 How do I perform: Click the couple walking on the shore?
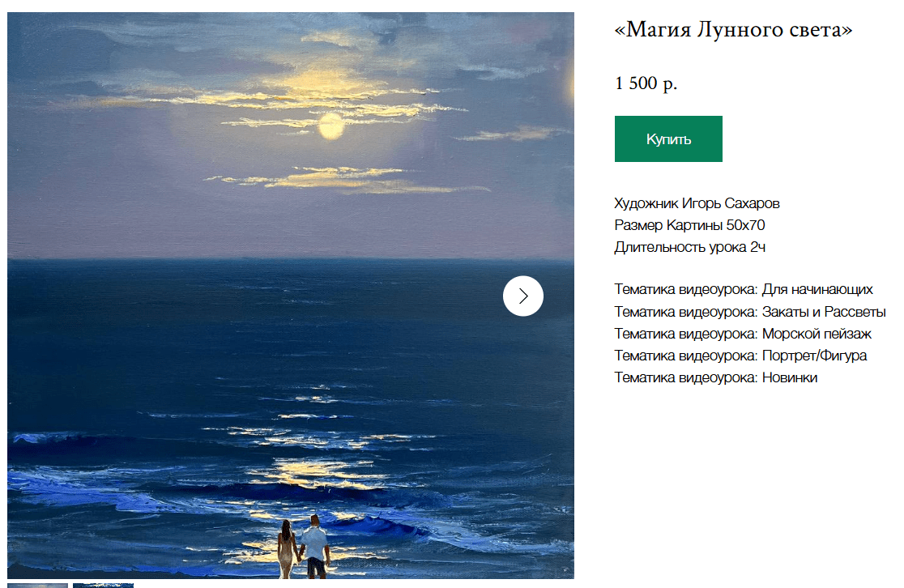(x=304, y=548)
